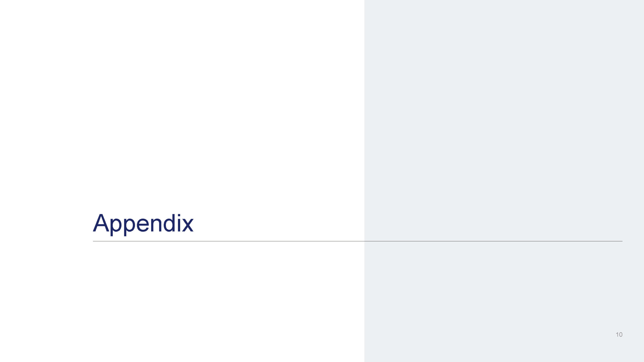Screen dimensions: 644x362
Task: Click the capital A in Appendix
Action: coord(101,223)
